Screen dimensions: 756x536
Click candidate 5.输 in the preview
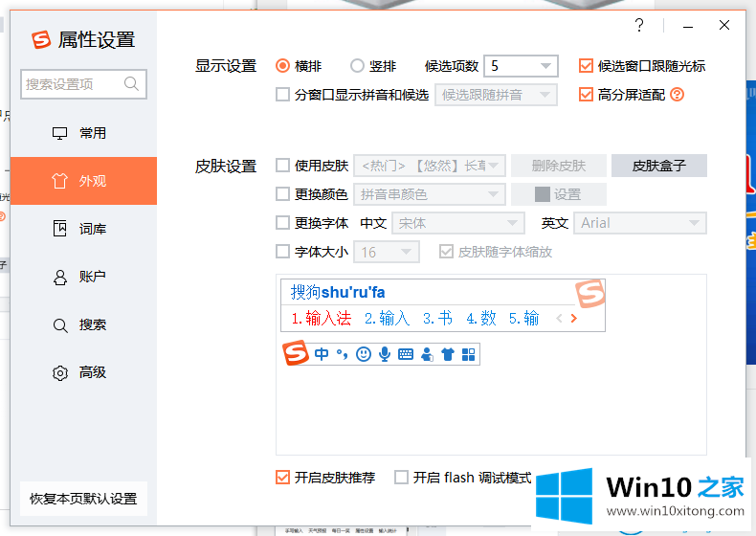click(524, 319)
